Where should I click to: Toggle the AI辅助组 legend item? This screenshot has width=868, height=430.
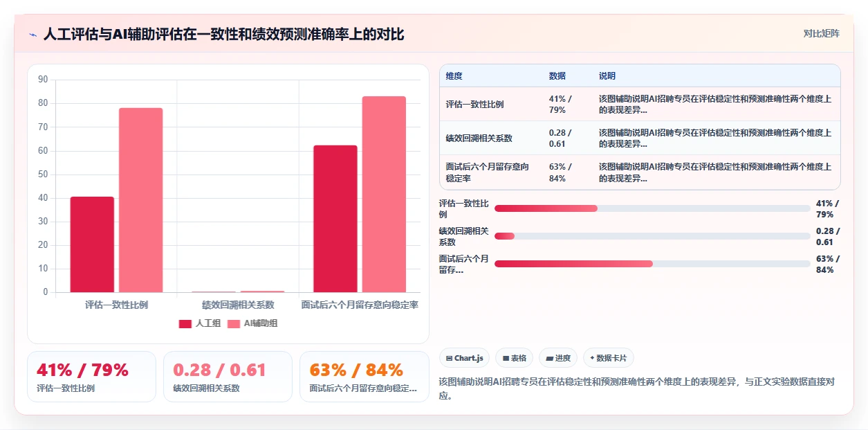(252, 323)
